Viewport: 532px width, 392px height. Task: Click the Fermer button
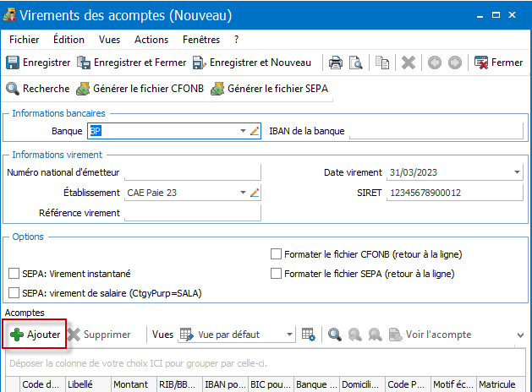pyautogui.click(x=499, y=63)
